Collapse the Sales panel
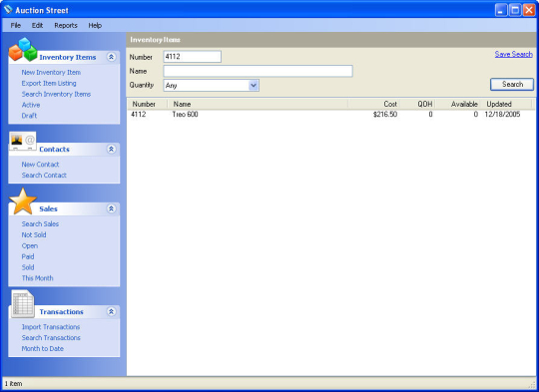The height and width of the screenshot is (392, 539). tap(111, 208)
